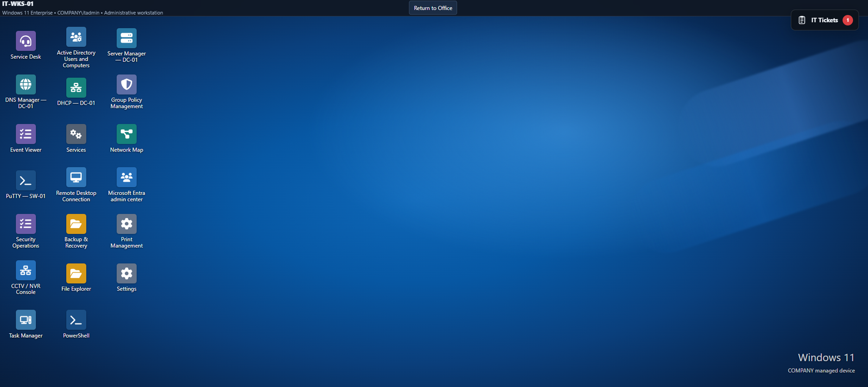Viewport: 868px width, 387px height.
Task: Open File Explorer desktop icon
Action: coord(76,274)
